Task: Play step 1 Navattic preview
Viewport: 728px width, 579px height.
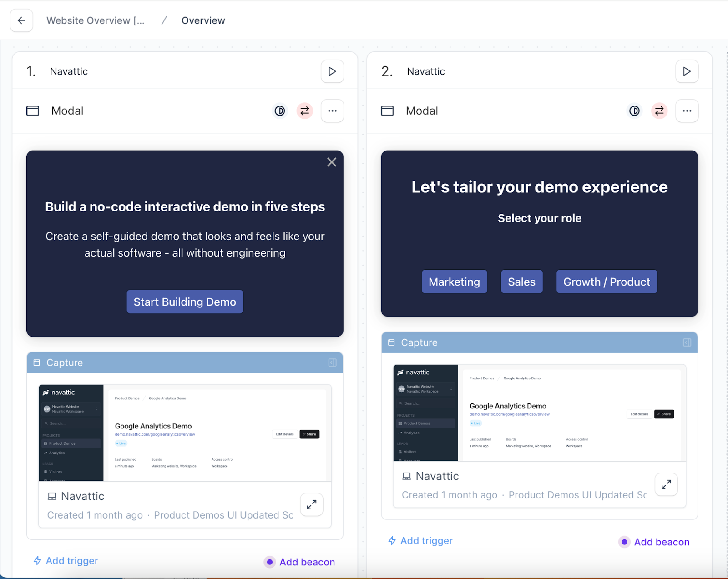Action: (x=332, y=71)
